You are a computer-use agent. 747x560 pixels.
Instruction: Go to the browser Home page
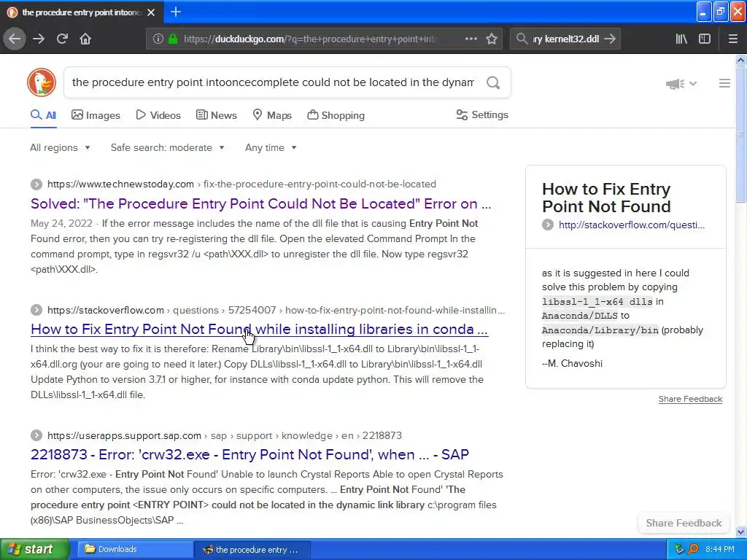click(85, 39)
